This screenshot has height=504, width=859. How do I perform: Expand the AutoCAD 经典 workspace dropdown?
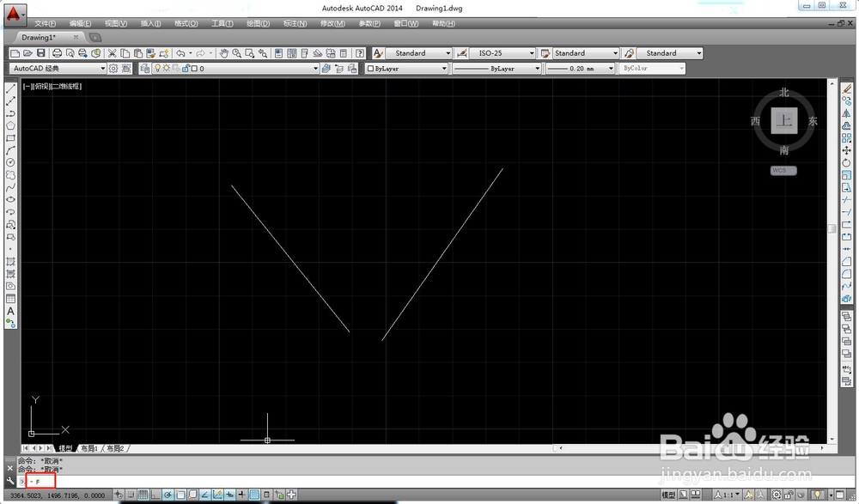point(102,69)
